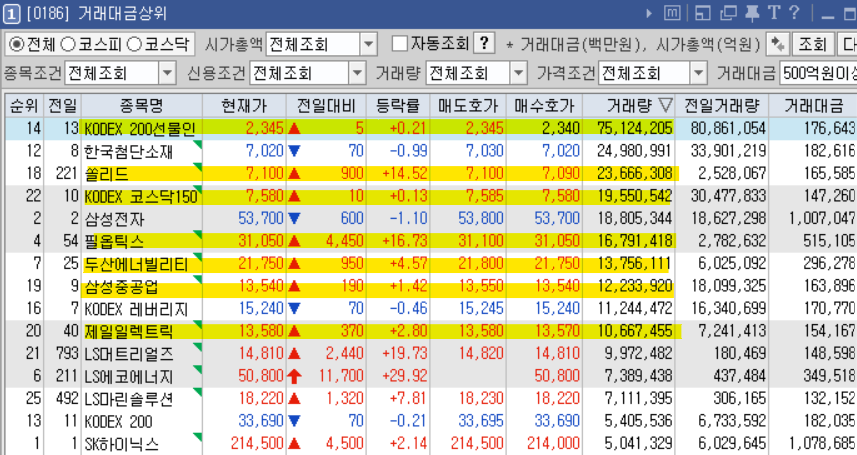
Task: Click the 전일거래량 column header
Action: pos(721,105)
